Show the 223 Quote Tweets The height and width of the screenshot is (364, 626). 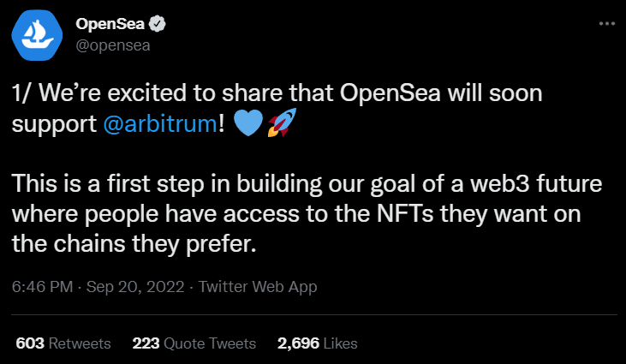click(x=194, y=343)
